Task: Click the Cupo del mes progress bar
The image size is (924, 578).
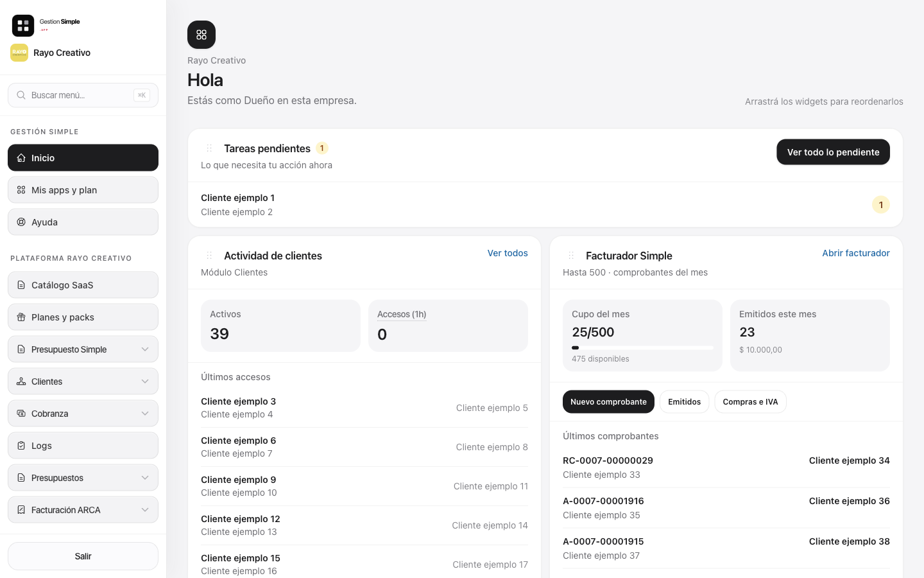Action: pyautogui.click(x=642, y=347)
